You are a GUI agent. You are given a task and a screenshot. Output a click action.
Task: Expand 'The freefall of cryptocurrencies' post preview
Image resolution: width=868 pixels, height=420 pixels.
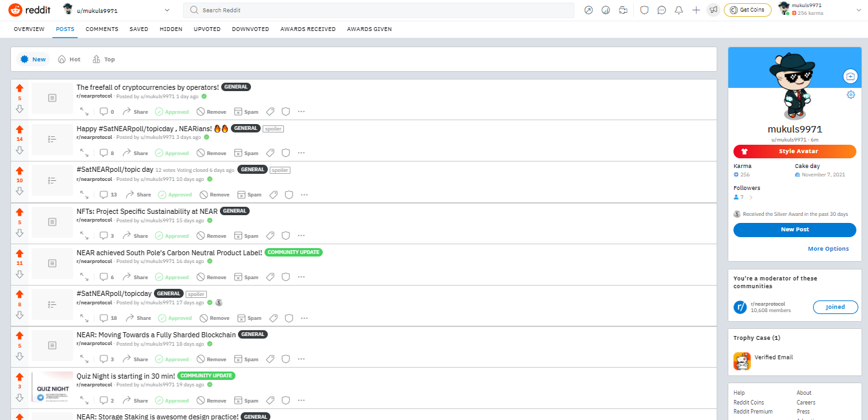pyautogui.click(x=85, y=112)
